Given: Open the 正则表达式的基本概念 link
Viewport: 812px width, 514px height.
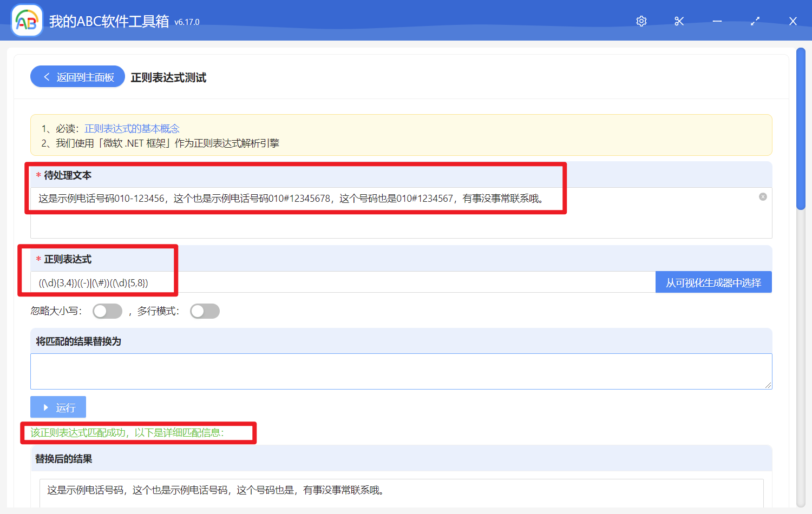Looking at the screenshot, I should [x=132, y=129].
